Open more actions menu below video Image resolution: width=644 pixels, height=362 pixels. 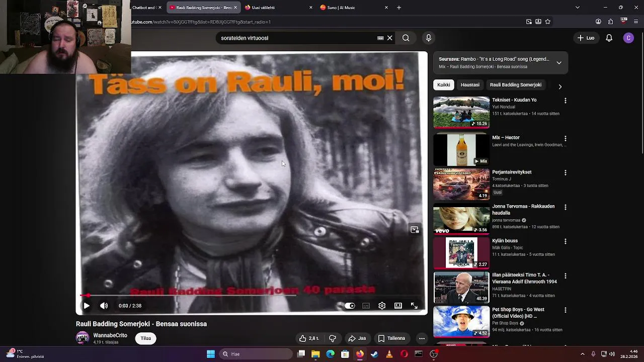pyautogui.click(x=422, y=338)
